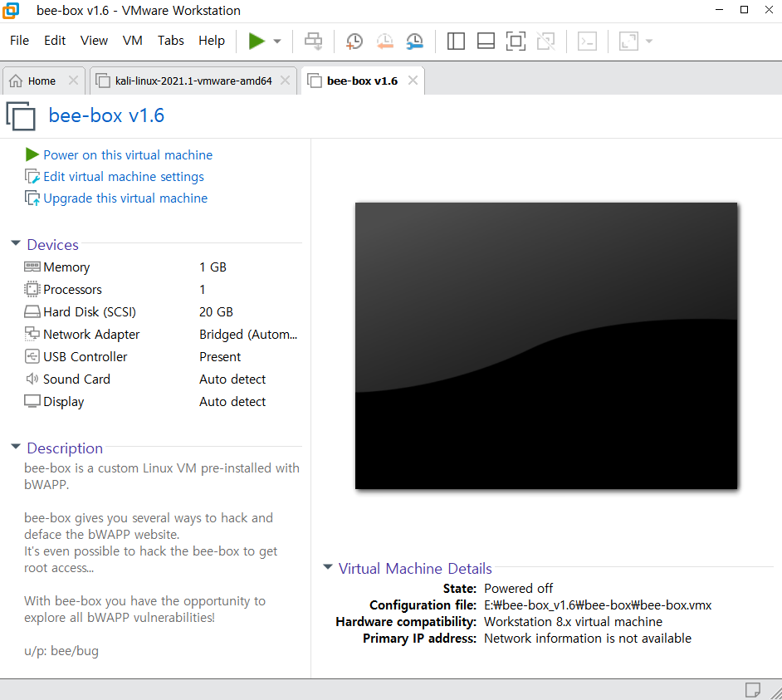Open the Edit menu
Image resolution: width=782 pixels, height=700 pixels.
pyautogui.click(x=54, y=41)
